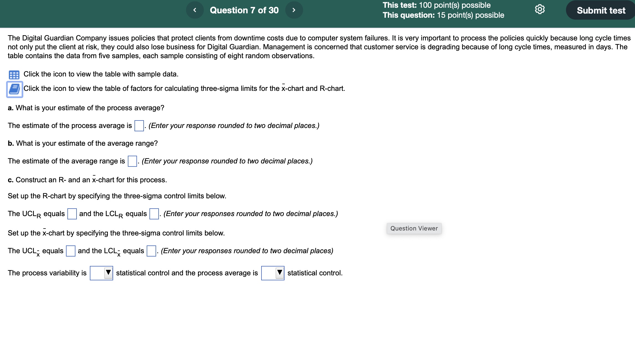Screen dimensions: 635x364
Task: Expand the dropdown arrow before statistical control
Action: click(x=109, y=273)
